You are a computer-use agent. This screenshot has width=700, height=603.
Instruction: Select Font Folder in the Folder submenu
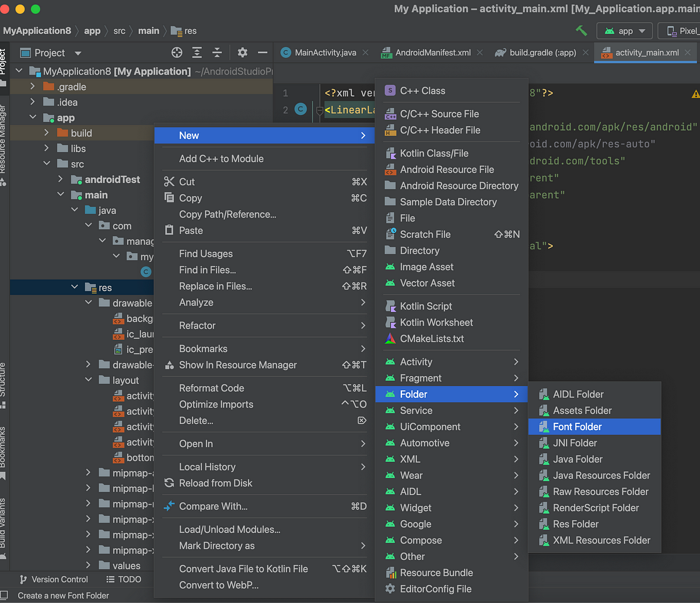pos(594,427)
